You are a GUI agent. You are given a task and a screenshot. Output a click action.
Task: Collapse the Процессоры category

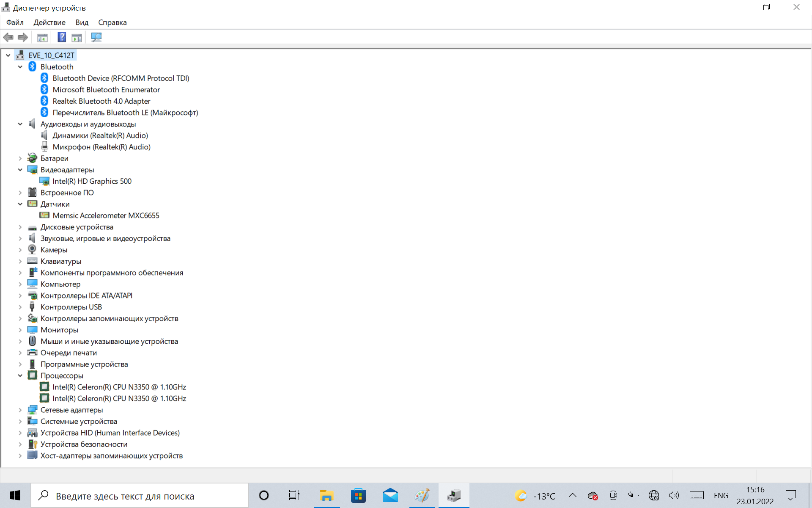click(20, 375)
